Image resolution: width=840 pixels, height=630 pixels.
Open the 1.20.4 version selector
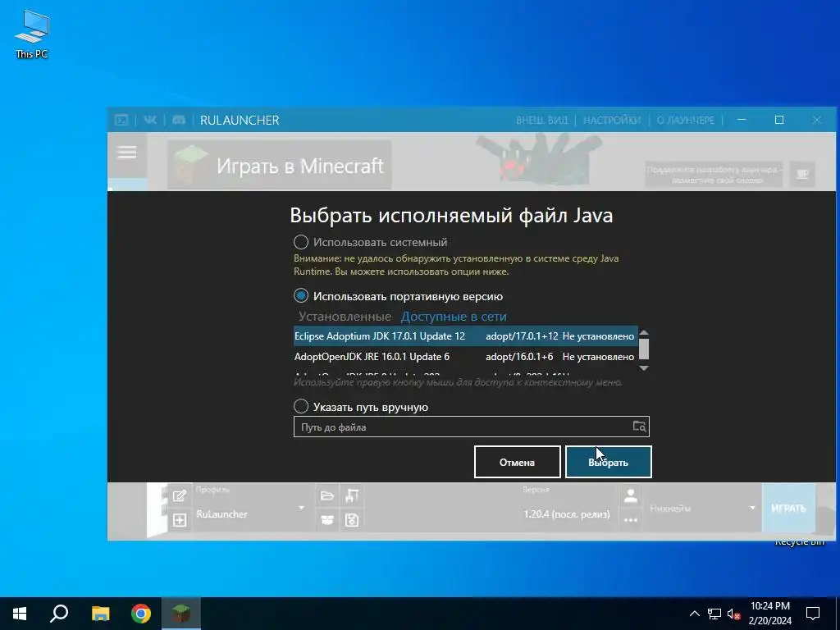click(566, 514)
